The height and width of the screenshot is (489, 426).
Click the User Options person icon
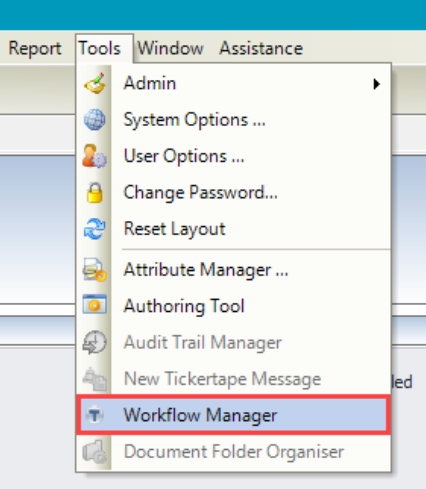(95, 156)
